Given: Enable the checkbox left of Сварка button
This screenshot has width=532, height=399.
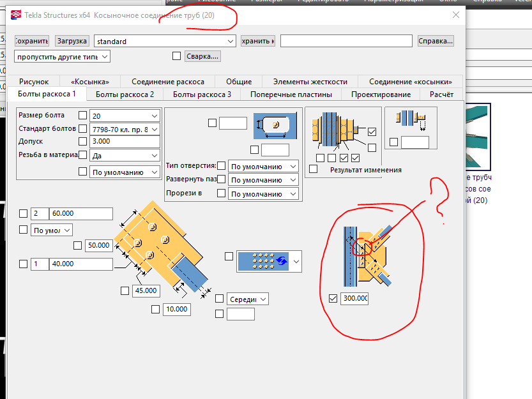Looking at the screenshot, I should pyautogui.click(x=177, y=56).
